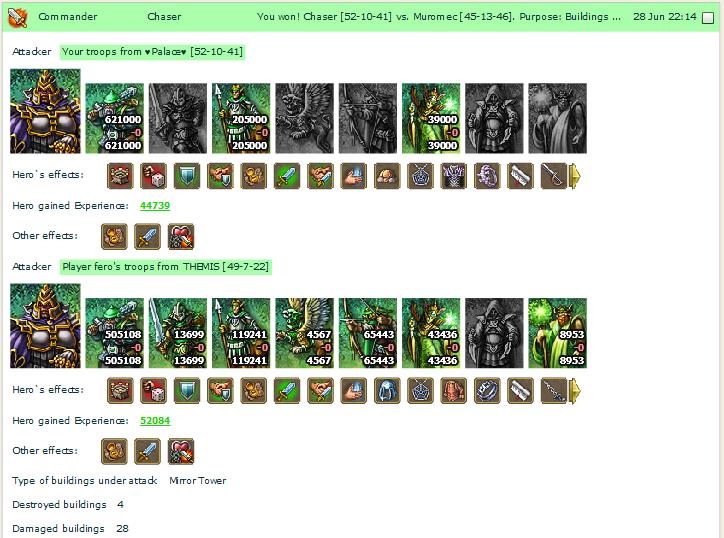Viewport: 724px width, 538px height.
Task: Click the green sword icon in first hero's effects
Action: (x=287, y=176)
